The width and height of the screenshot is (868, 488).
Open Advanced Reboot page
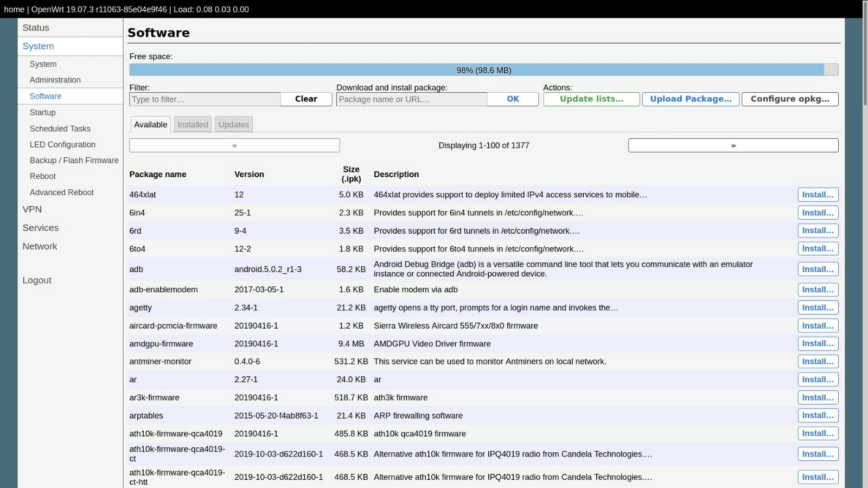tap(62, 192)
